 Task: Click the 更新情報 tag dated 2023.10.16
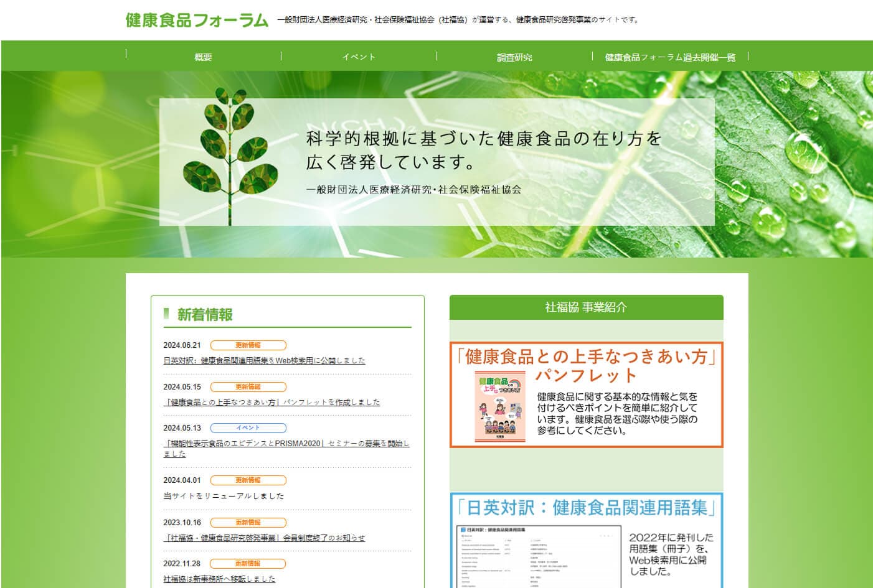(248, 523)
